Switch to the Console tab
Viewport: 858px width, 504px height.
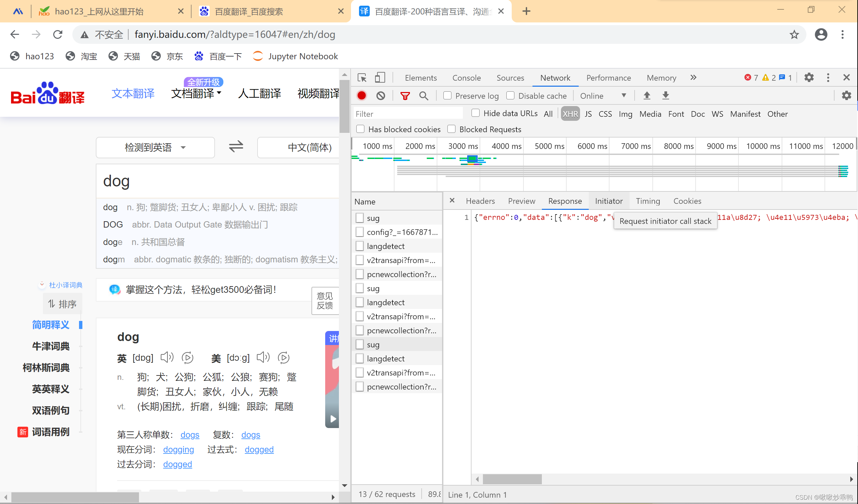[x=467, y=78]
